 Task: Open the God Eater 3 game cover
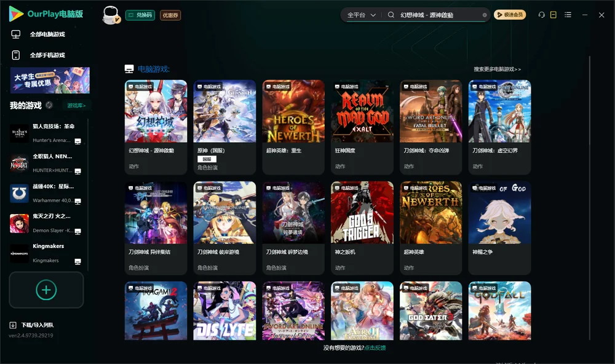pos(431,311)
